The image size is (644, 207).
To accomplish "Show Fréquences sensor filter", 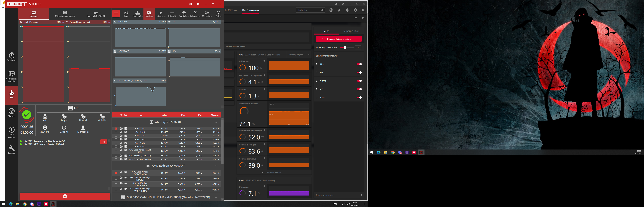I will click(x=195, y=14).
